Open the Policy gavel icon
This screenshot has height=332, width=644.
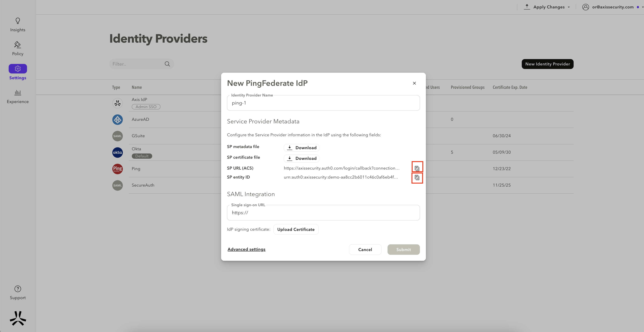pos(17,45)
